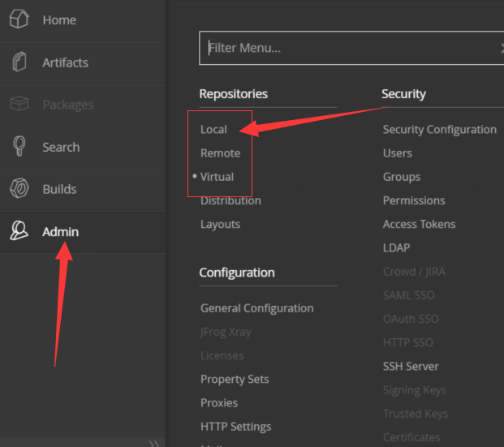The height and width of the screenshot is (447, 504).
Task: Open Security Configuration page
Action: coord(439,130)
